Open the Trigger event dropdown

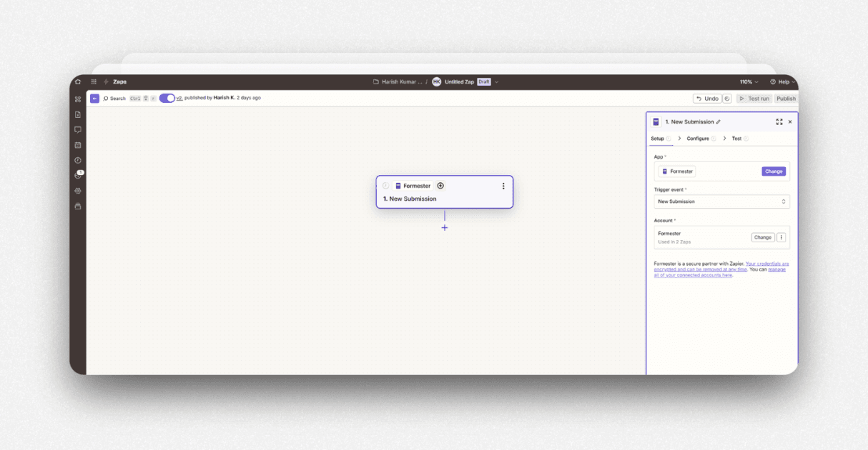coord(721,201)
